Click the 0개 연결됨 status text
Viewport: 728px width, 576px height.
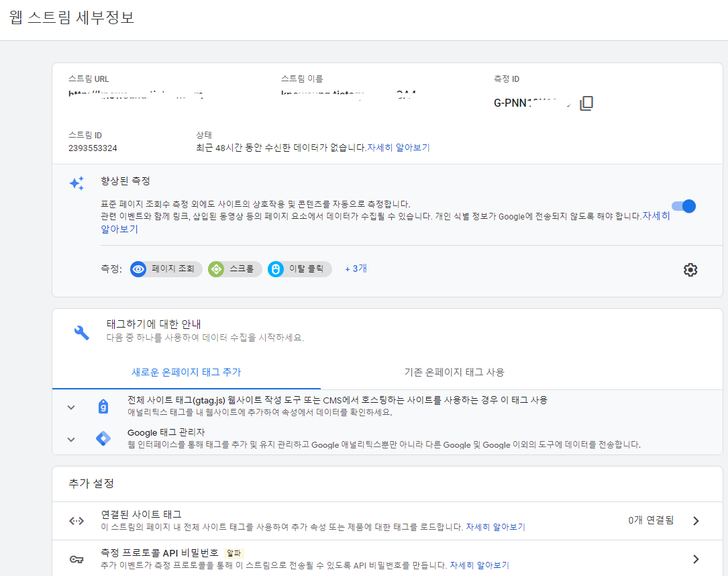click(x=651, y=520)
